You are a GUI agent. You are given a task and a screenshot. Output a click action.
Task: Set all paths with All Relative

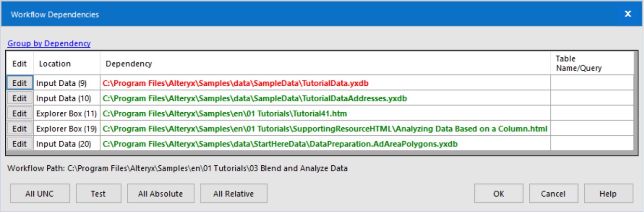tap(233, 194)
